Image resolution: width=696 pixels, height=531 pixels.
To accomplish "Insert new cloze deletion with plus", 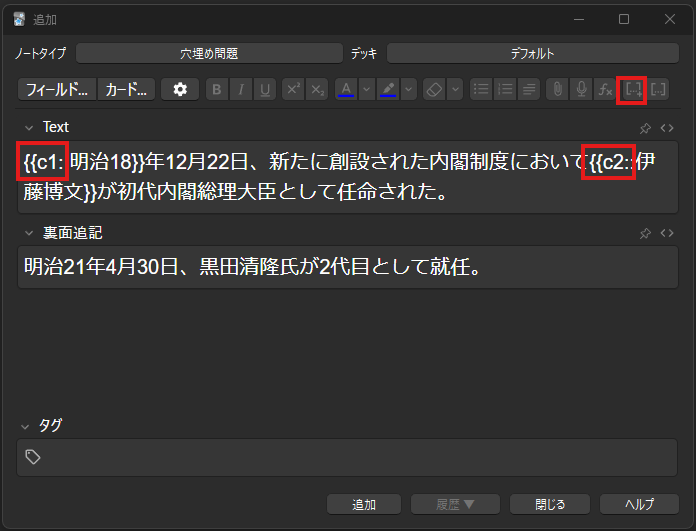I will point(633,89).
